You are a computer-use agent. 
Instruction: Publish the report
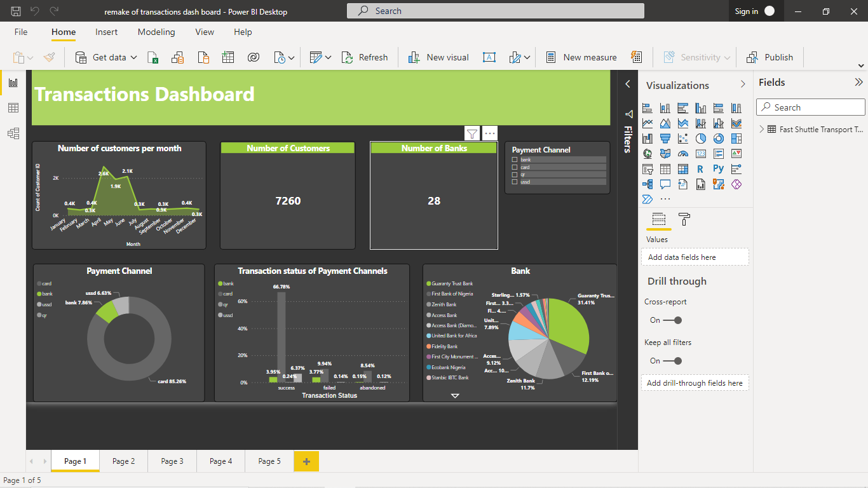pyautogui.click(x=770, y=57)
